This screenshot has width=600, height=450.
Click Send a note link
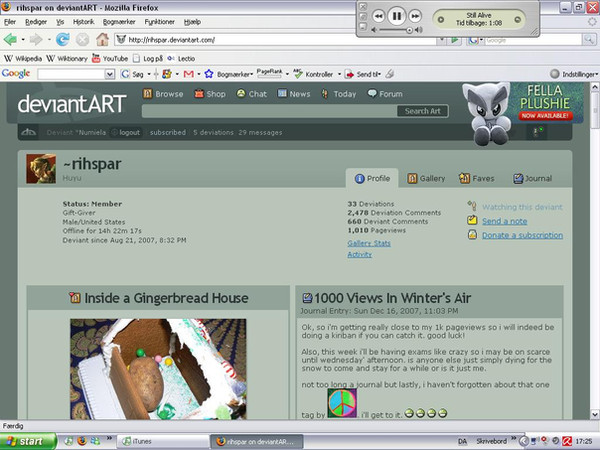click(504, 221)
